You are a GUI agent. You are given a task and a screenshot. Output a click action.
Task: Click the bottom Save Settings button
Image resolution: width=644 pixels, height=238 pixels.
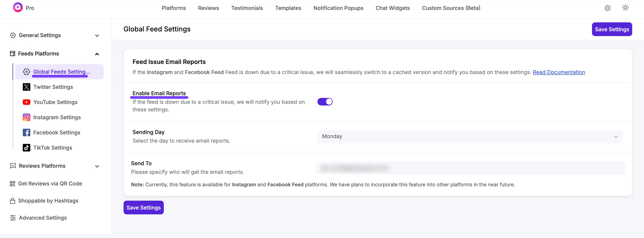[144, 207]
